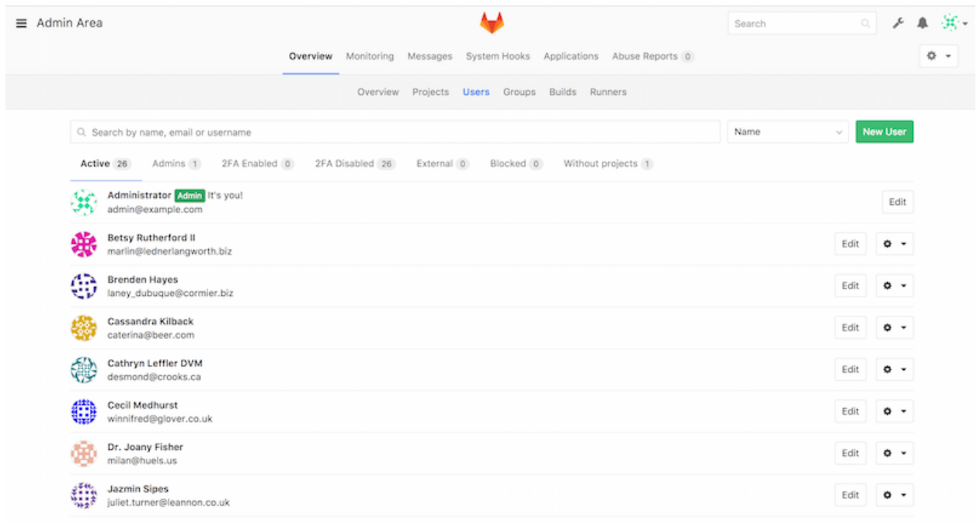Image resolution: width=980 pixels, height=523 pixels.
Task: Click email juliet.turner@leannon.co.uk
Action: (x=169, y=503)
